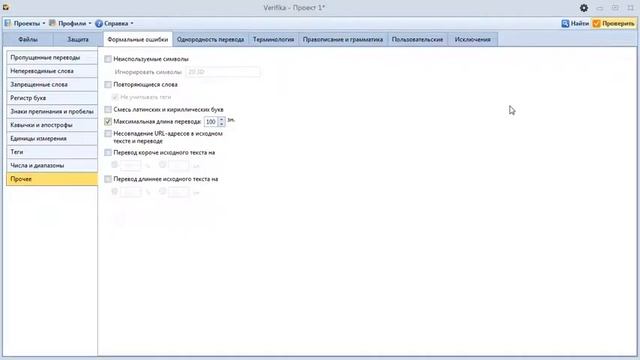Click the blue Справка help icon
Image resolution: width=640 pixels, height=360 pixels.
click(x=99, y=24)
